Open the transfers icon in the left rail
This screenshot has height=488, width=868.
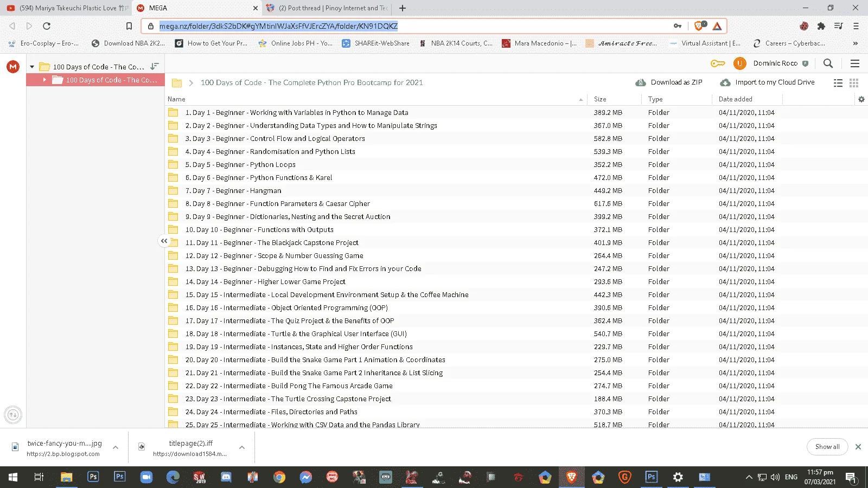pyautogui.click(x=13, y=415)
